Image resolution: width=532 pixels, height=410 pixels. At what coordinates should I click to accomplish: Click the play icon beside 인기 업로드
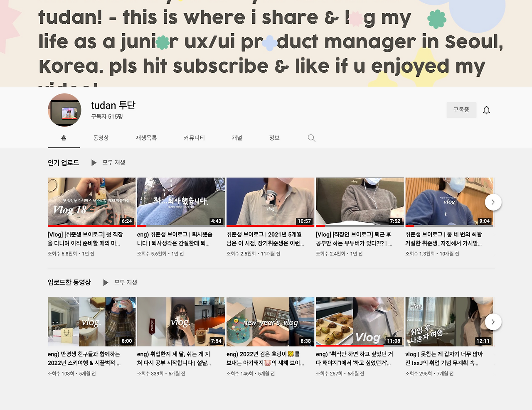[x=94, y=163]
